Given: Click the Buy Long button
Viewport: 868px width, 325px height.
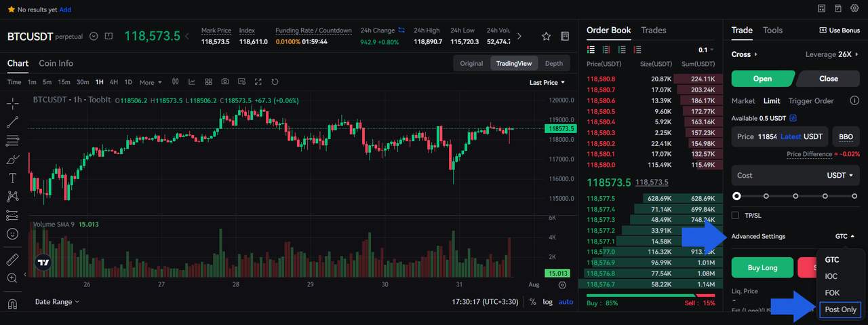Looking at the screenshot, I should (762, 267).
